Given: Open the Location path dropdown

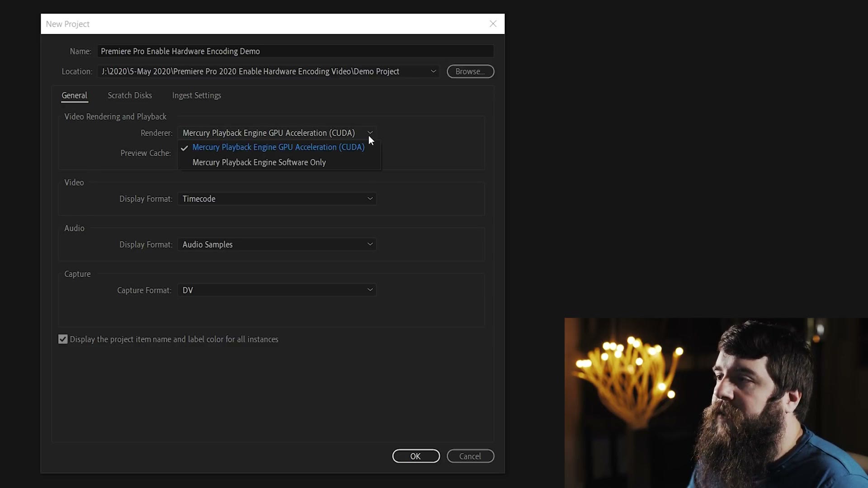Looking at the screenshot, I should tap(433, 71).
